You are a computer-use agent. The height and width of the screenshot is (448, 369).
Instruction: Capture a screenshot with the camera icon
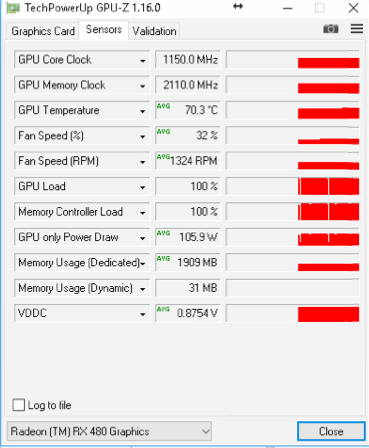[x=330, y=29]
